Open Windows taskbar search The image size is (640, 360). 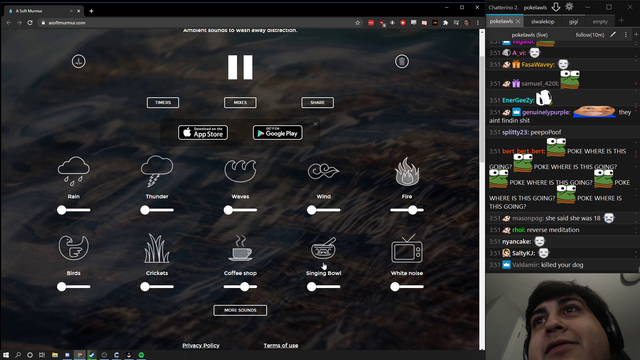18,355
